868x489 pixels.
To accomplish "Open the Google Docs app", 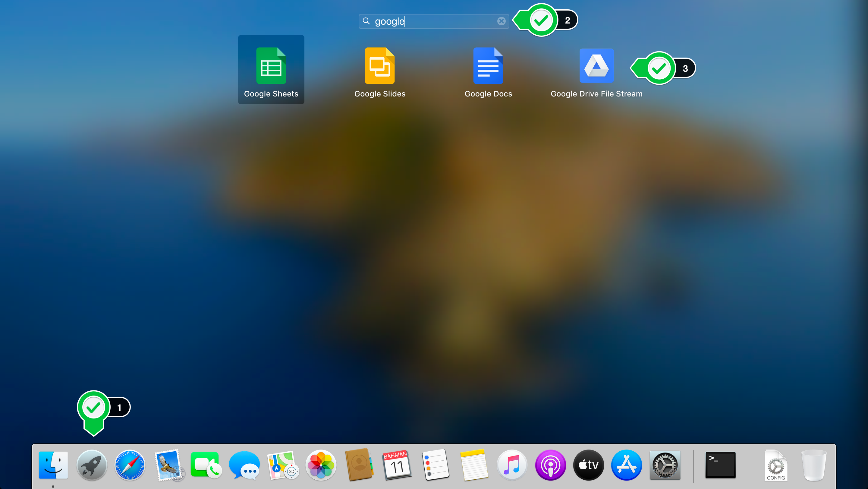I will 488,66.
